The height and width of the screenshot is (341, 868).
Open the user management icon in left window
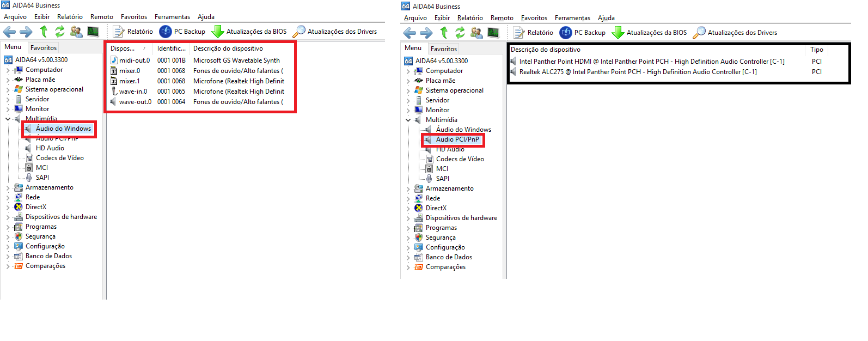[x=76, y=32]
